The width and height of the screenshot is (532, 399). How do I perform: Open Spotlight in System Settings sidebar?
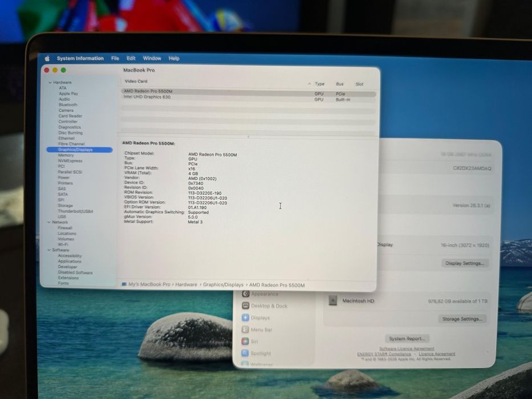pyautogui.click(x=257, y=353)
